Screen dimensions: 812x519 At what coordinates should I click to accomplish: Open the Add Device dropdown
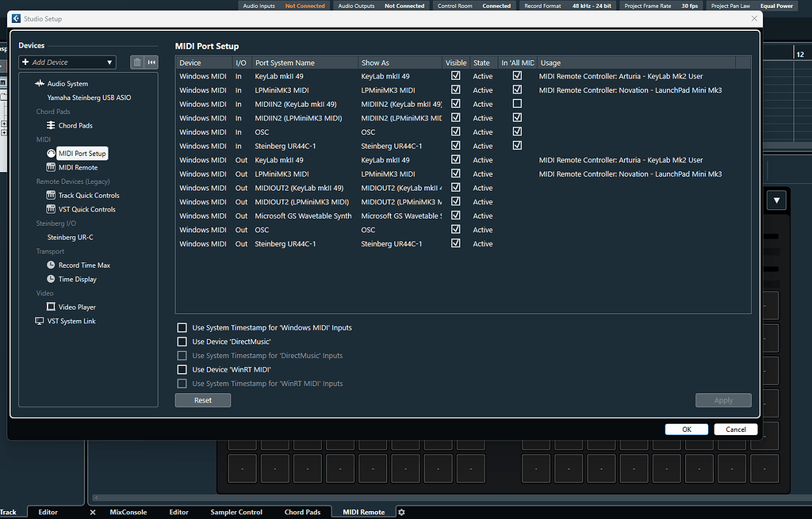point(67,62)
